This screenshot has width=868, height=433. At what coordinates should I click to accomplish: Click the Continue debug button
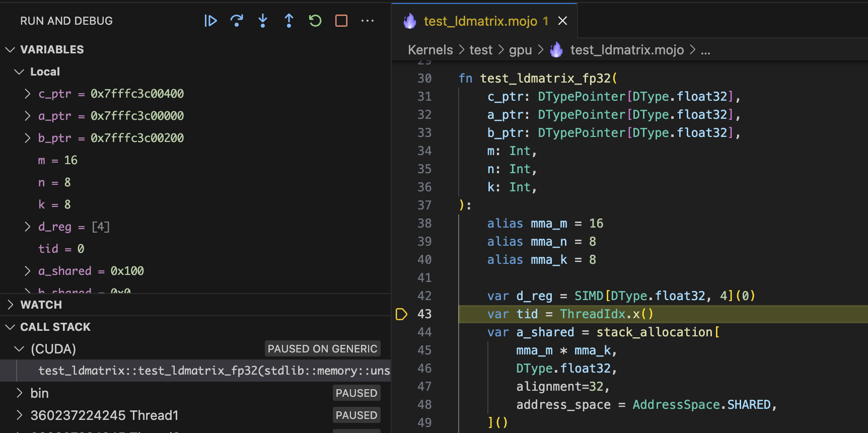click(x=210, y=21)
